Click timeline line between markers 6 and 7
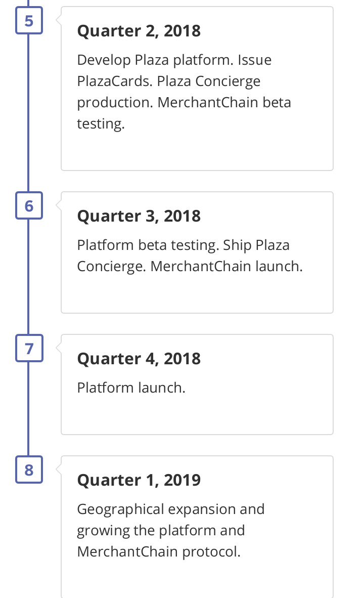Screen dimensions: 364x598 coord(28,277)
